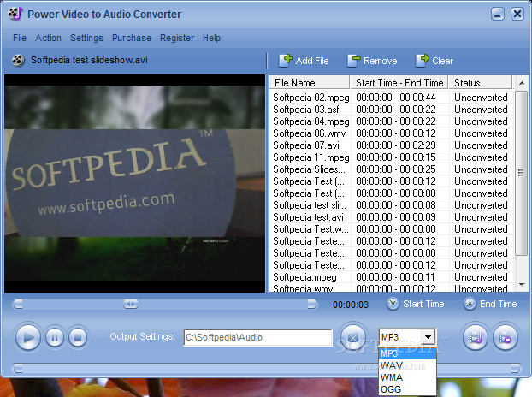Click the output path field C:\Softpedia\Audio
This screenshot has height=397, width=532.
[257, 337]
